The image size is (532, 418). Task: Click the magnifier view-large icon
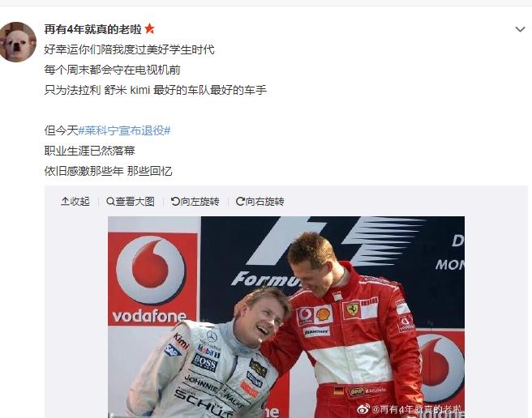[110, 202]
